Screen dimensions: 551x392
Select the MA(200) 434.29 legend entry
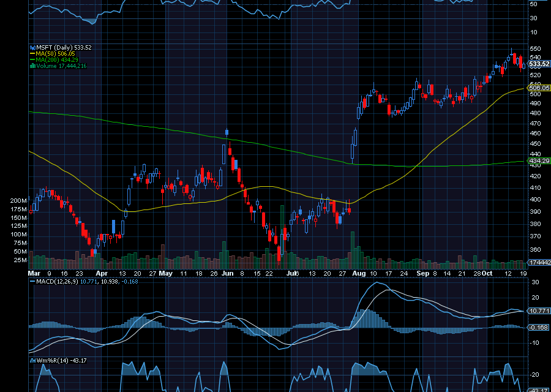point(57,60)
